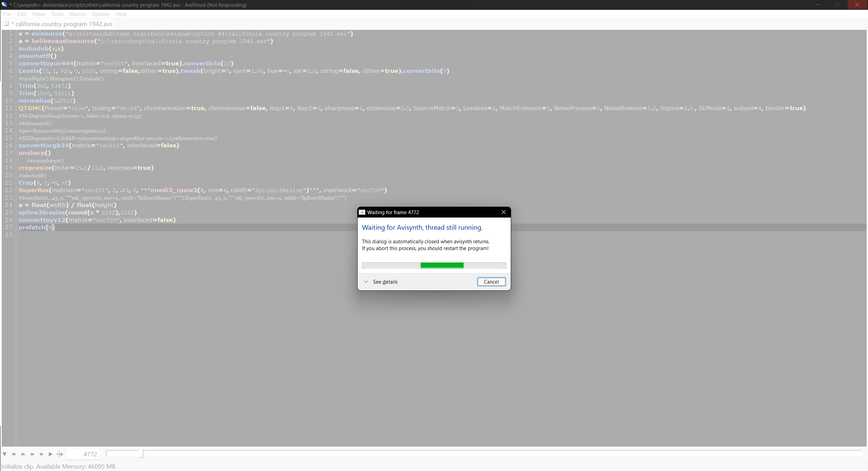868x471 pixels.
Task: Toggle the video preview triangle button
Action: [4, 454]
